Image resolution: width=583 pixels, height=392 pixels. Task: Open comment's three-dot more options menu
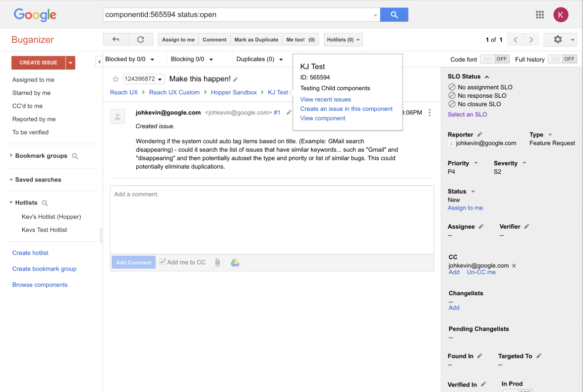430,113
